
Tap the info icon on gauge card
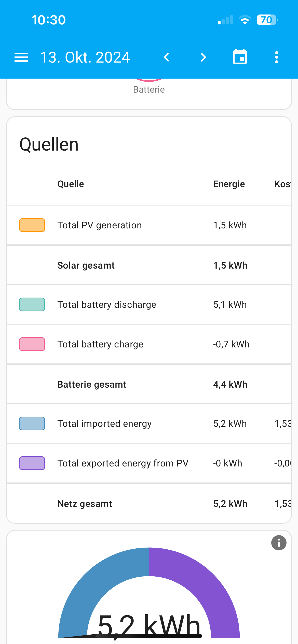[279, 543]
